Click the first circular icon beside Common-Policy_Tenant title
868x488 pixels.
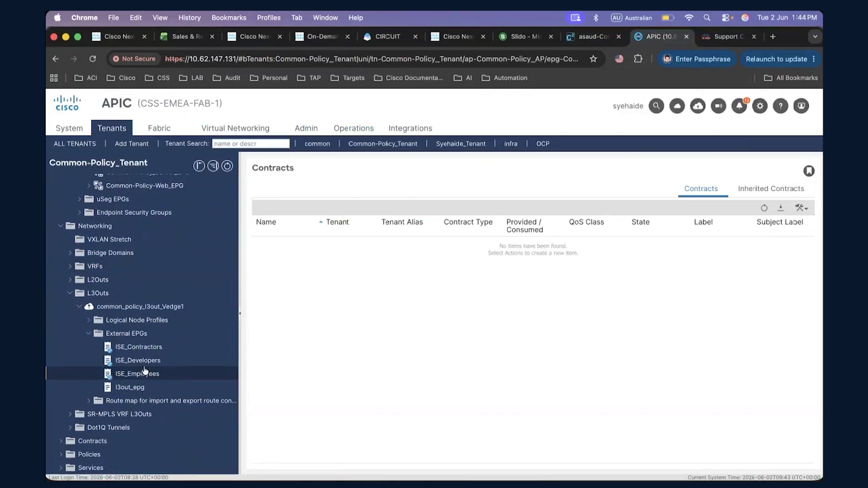(199, 166)
